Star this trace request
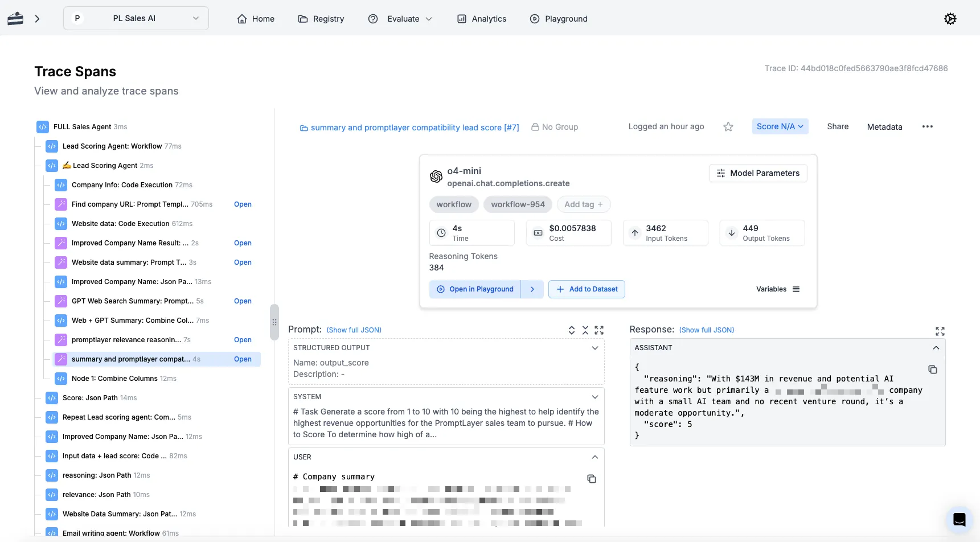The height and width of the screenshot is (542, 980). (728, 127)
